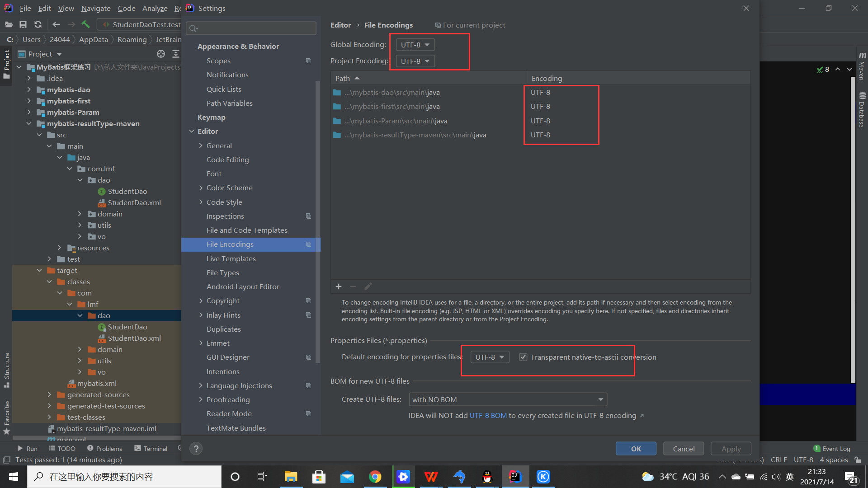Click the OK button
The height and width of the screenshot is (488, 868).
(x=636, y=449)
